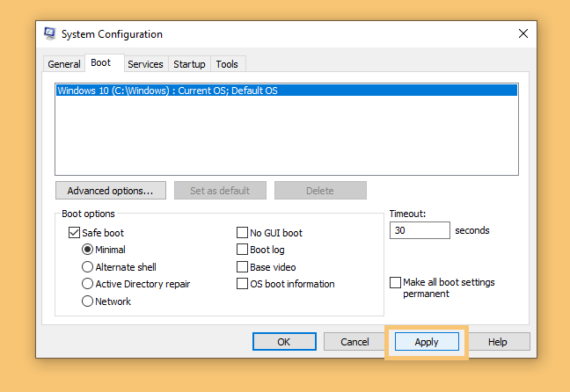570x392 pixels.
Task: Switch to the General tab
Action: point(64,64)
